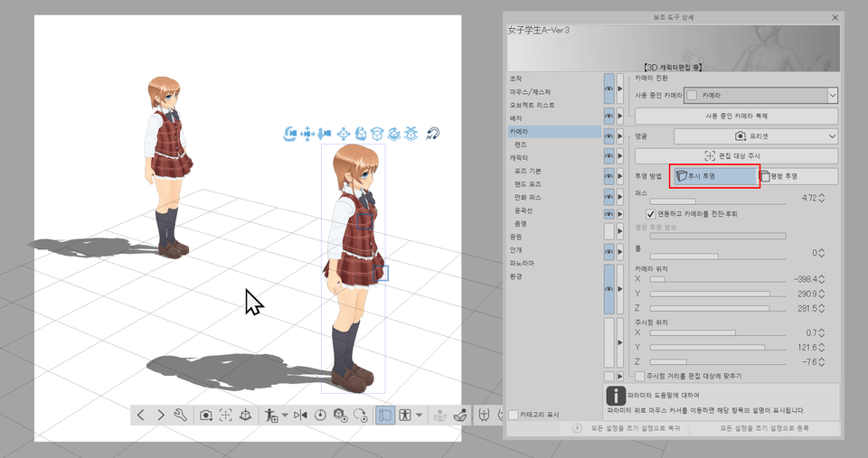This screenshot has width=868, height=458.
Task: Click first grayed sprout icon in launcher
Action: [x=440, y=415]
